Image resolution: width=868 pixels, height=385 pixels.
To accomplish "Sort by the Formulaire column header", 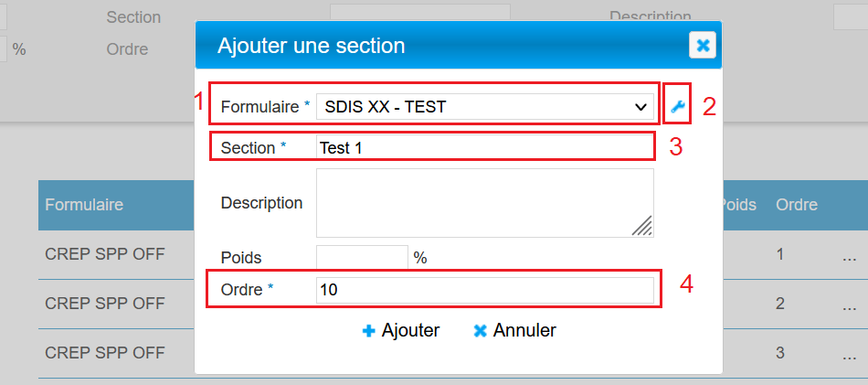I will point(84,205).
